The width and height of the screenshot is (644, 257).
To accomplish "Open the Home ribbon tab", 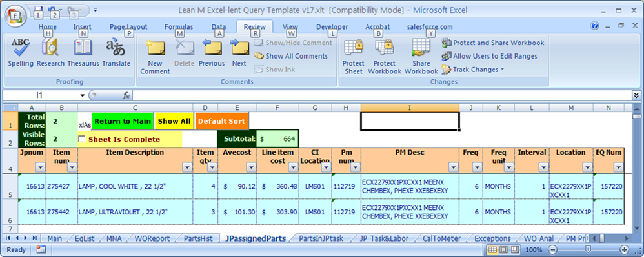I will pyautogui.click(x=47, y=27).
